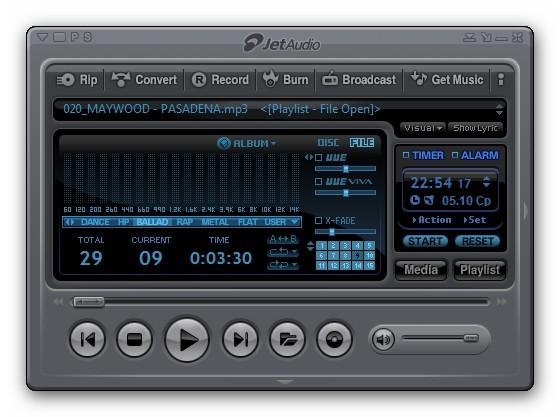Expand the equalizer preset list arrow
Screen dimensions: 560x417
(x=294, y=222)
